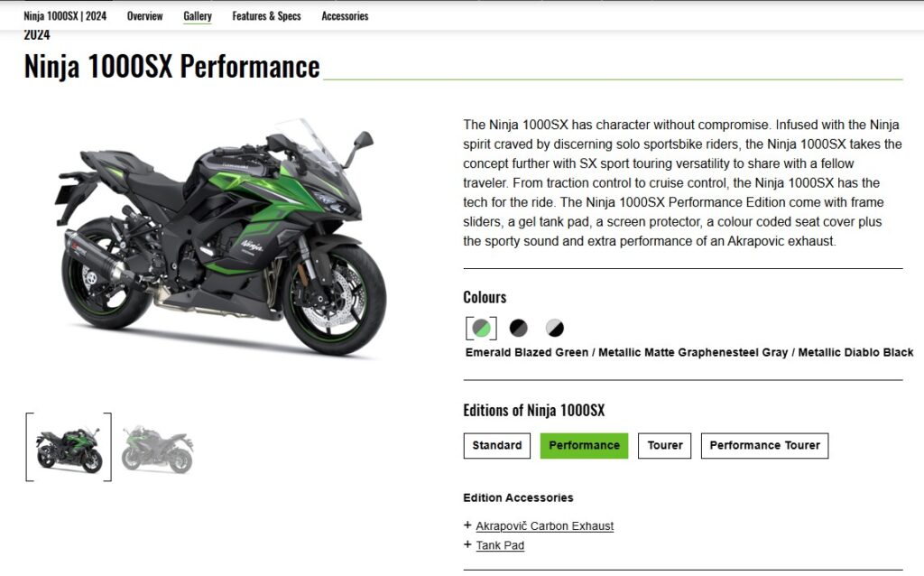924x576 pixels.
Task: Show the second rear-view bike thumbnail
Action: click(157, 449)
